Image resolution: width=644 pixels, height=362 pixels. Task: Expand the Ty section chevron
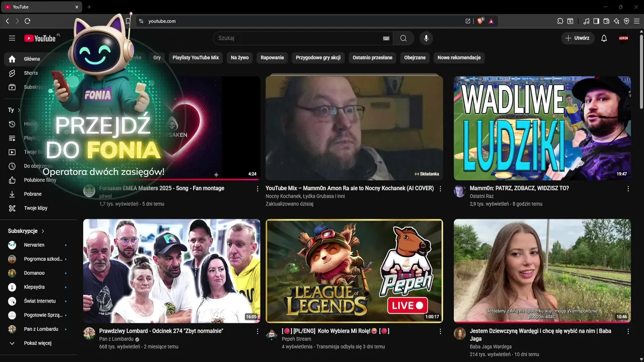click(x=19, y=110)
